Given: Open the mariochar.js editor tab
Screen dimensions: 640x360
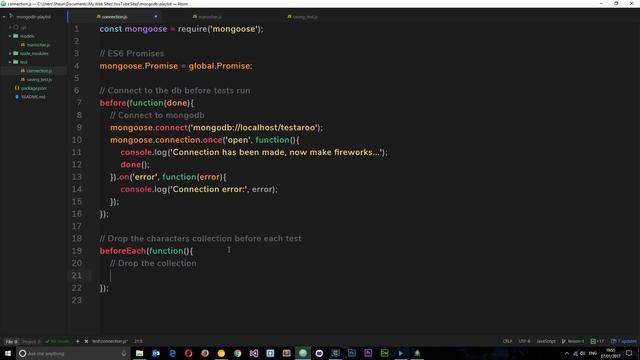Looking at the screenshot, I should pyautogui.click(x=209, y=17).
